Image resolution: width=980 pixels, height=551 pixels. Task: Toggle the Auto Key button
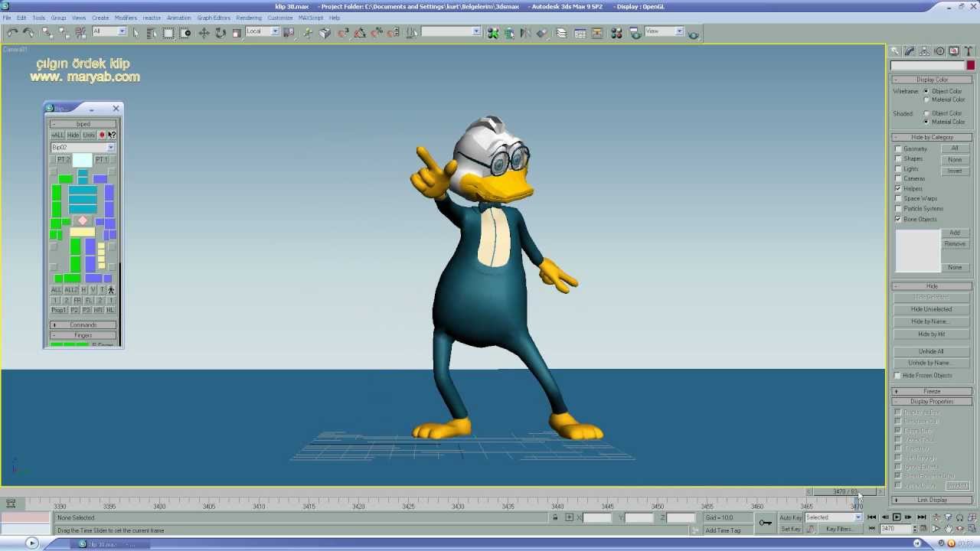point(791,517)
